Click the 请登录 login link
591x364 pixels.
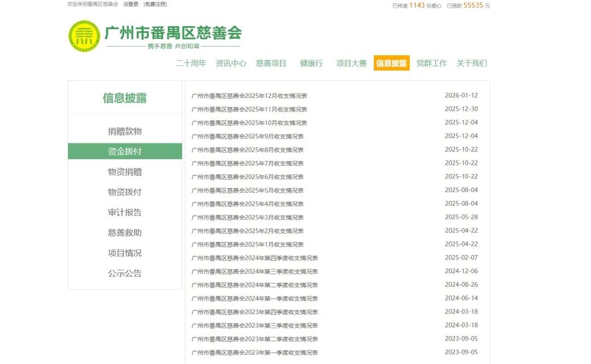tap(130, 4)
